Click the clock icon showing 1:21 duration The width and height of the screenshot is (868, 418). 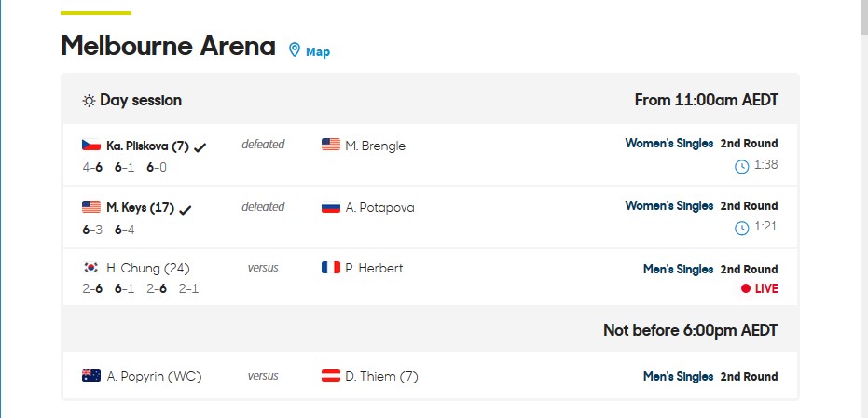click(x=742, y=228)
